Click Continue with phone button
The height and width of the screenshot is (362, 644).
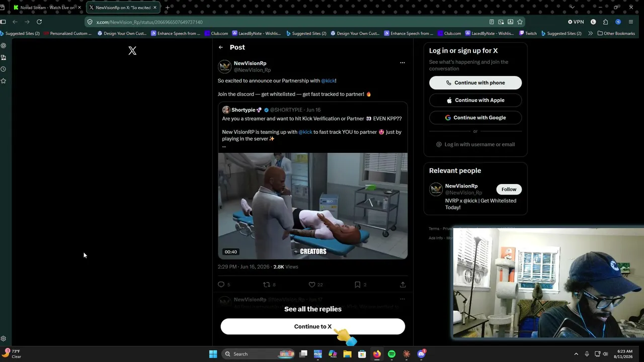click(475, 83)
